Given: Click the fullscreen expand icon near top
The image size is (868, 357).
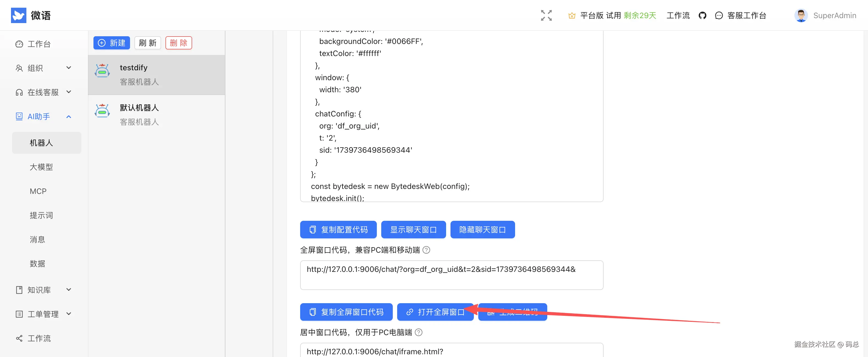Looking at the screenshot, I should (546, 15).
